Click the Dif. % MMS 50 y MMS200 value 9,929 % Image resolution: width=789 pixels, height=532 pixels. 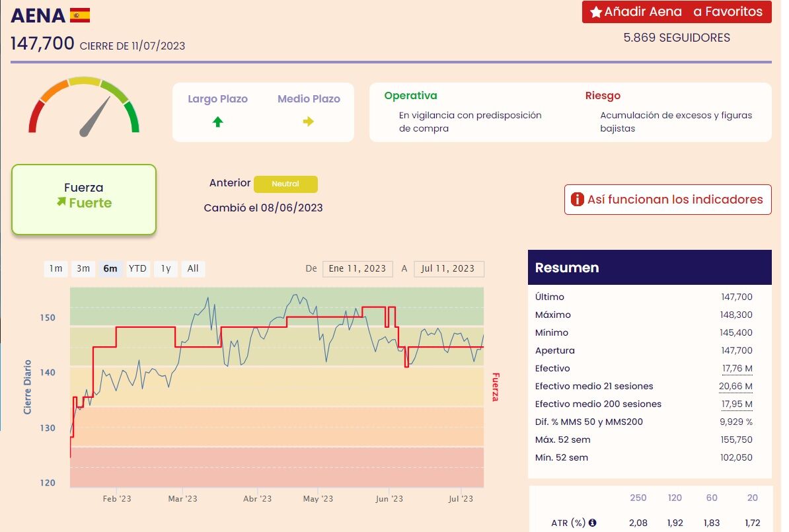[736, 422]
